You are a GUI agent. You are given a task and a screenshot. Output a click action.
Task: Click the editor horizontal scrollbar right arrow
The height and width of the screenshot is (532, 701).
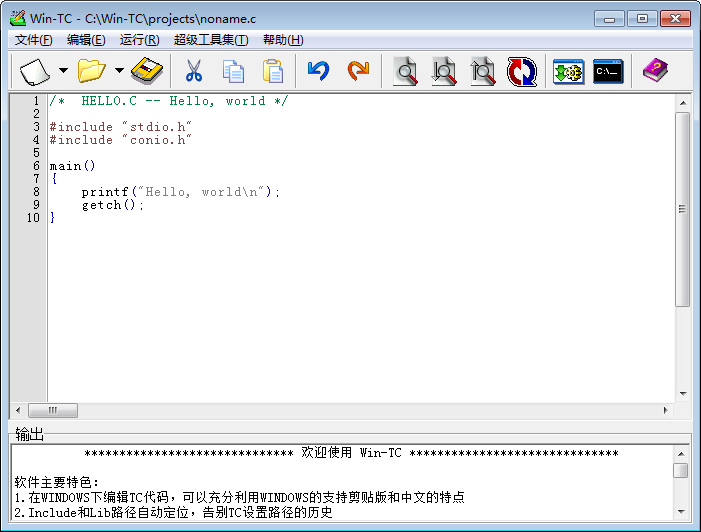(x=666, y=410)
